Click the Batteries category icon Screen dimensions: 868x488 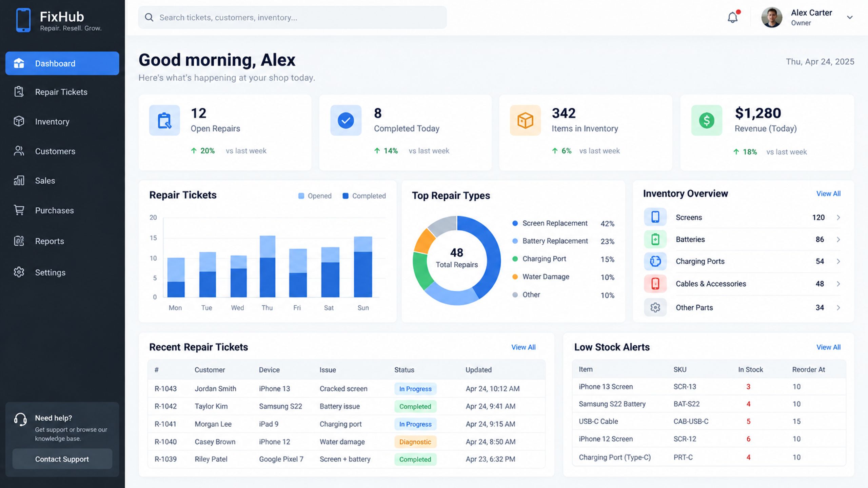pyautogui.click(x=655, y=239)
